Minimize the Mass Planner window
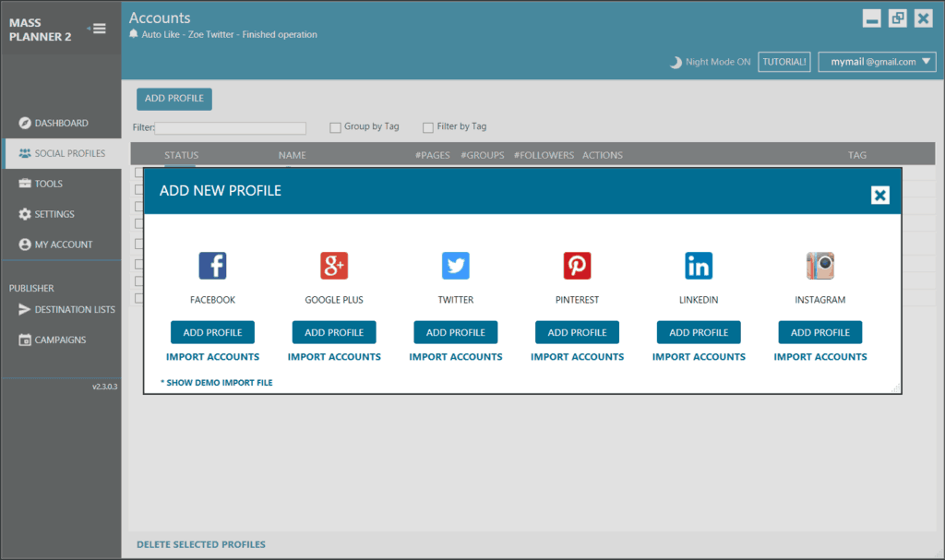945x560 pixels. (871, 18)
